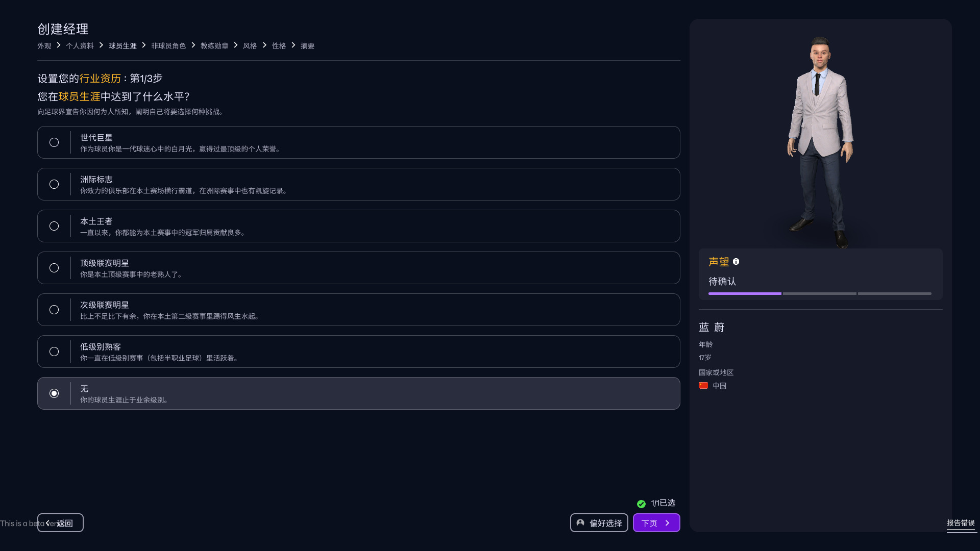Click the green checkmark beside 1/1已选
The height and width of the screenshot is (551, 980).
tap(641, 504)
